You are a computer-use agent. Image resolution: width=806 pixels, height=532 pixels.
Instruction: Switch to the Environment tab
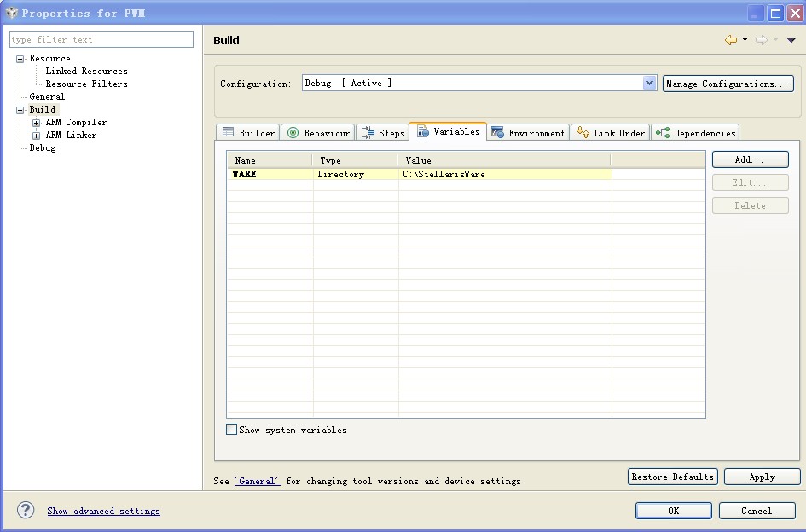coord(528,133)
